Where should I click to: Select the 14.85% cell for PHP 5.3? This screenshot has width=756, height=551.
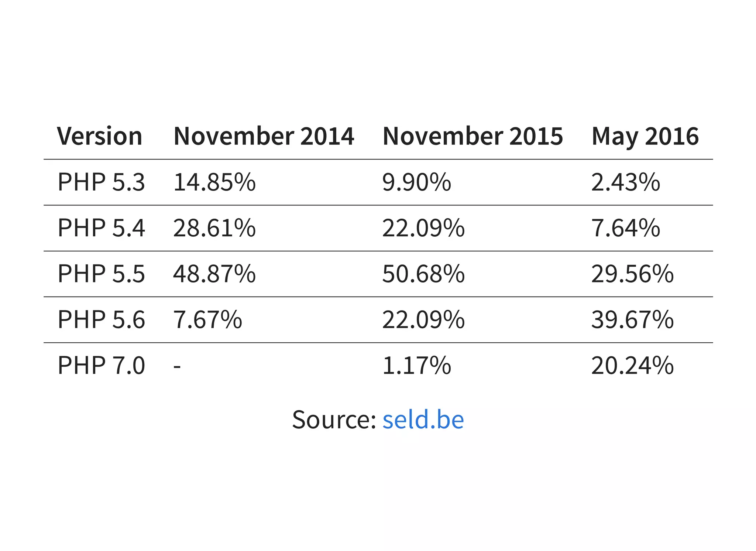tap(214, 182)
